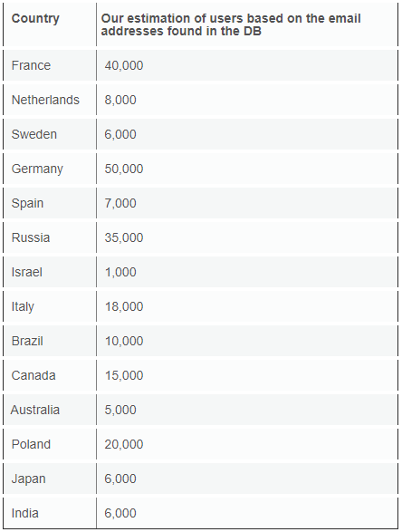Click the users estimation column header

(x=231, y=24)
